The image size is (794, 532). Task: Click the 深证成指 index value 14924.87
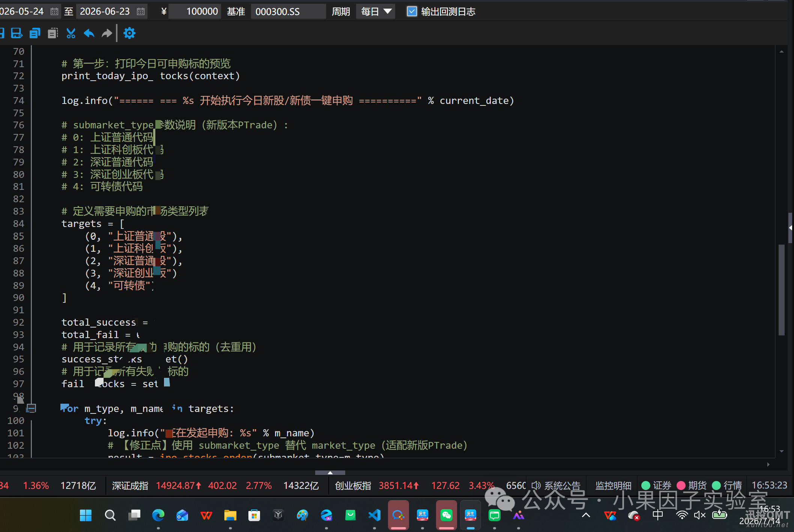coord(179,485)
